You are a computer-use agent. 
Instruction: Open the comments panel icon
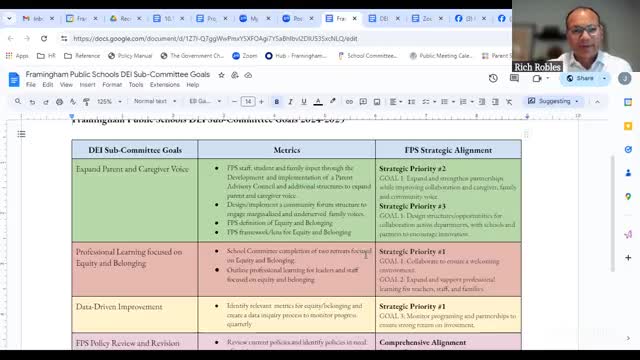(514, 78)
